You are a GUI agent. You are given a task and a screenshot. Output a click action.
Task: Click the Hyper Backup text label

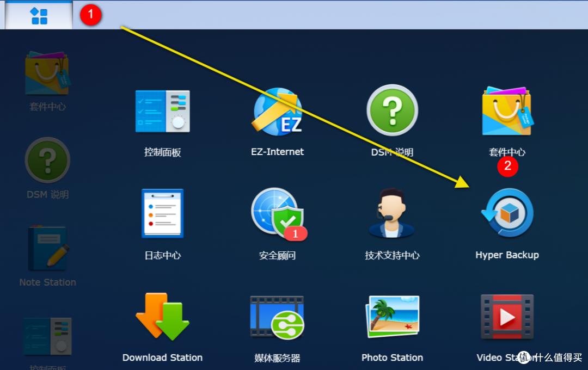tap(507, 255)
